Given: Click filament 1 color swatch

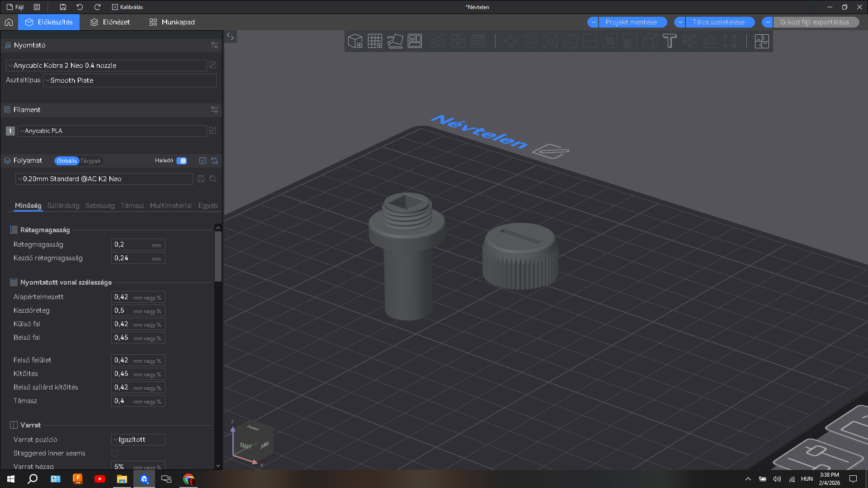Looking at the screenshot, I should (10, 131).
